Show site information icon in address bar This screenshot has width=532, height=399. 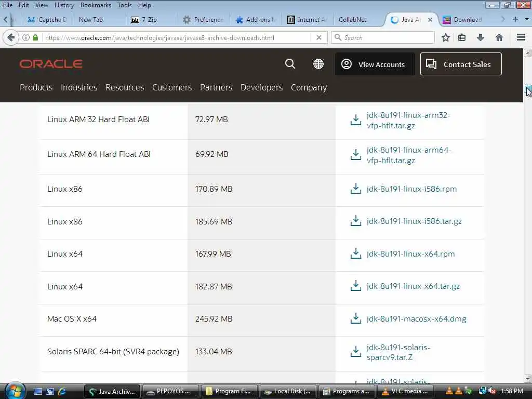click(26, 37)
